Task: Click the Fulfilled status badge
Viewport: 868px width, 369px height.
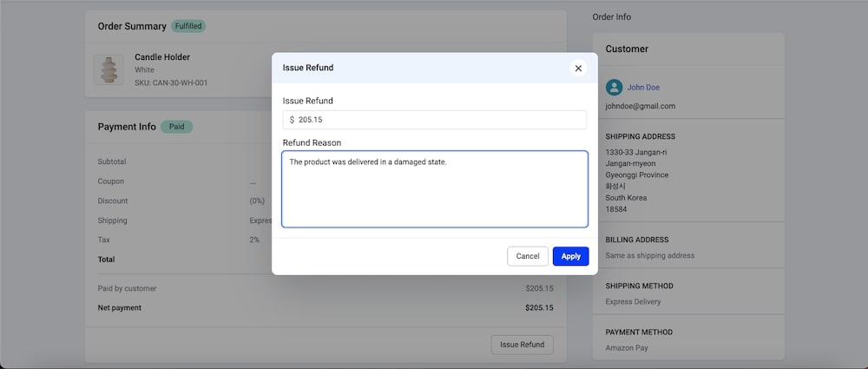Action: [x=188, y=26]
